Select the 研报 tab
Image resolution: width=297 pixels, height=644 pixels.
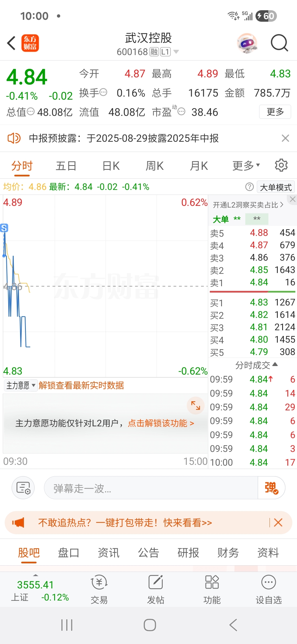coord(188,553)
